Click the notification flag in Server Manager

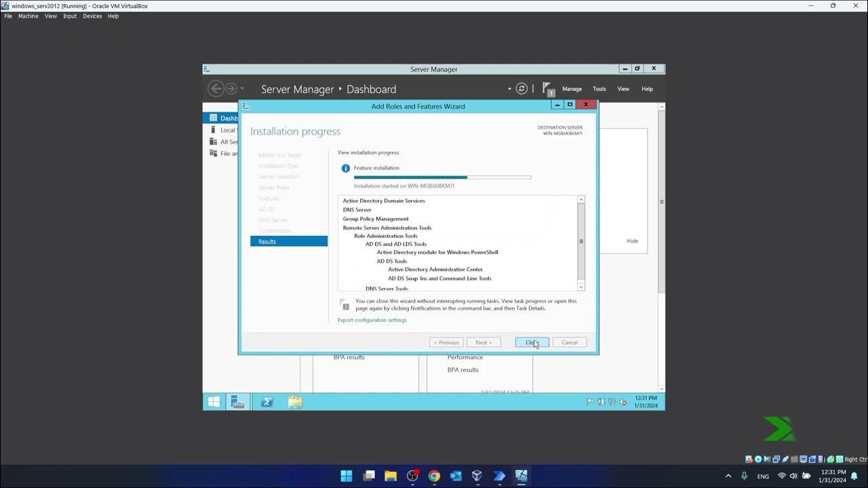click(548, 88)
